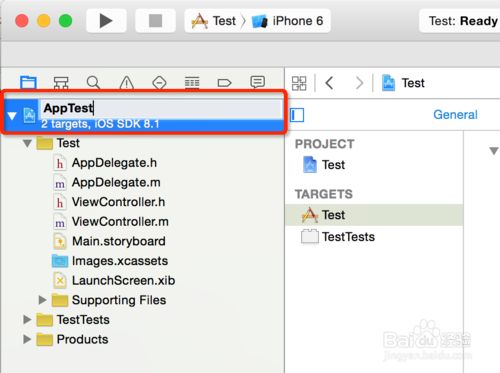Open the Issue navigator warning icon
This screenshot has height=373, width=500.
tap(127, 83)
